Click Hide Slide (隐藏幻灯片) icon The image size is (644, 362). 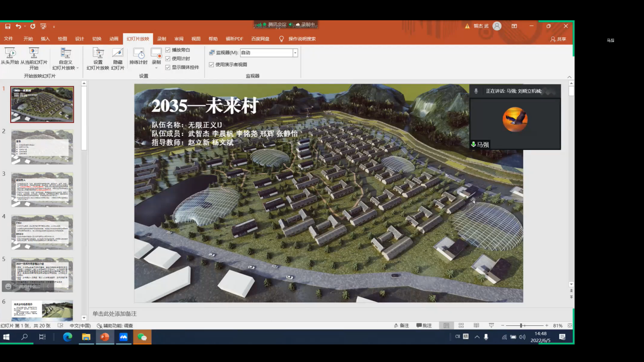click(118, 56)
